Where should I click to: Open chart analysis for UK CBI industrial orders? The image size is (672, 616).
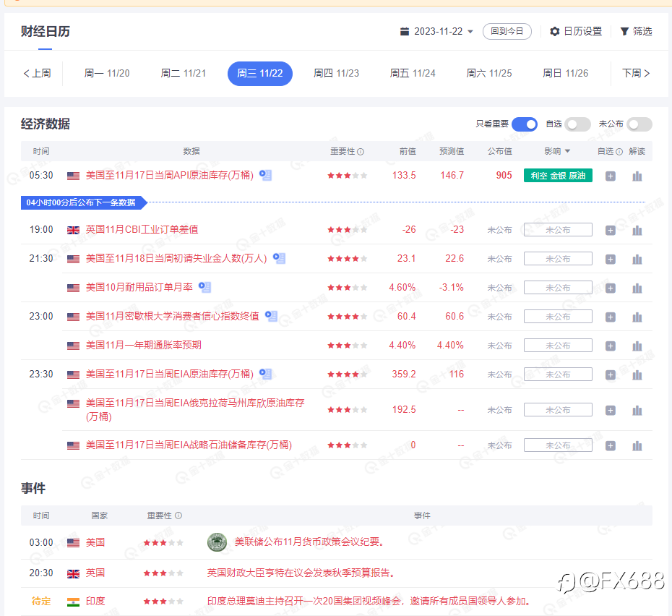point(637,231)
